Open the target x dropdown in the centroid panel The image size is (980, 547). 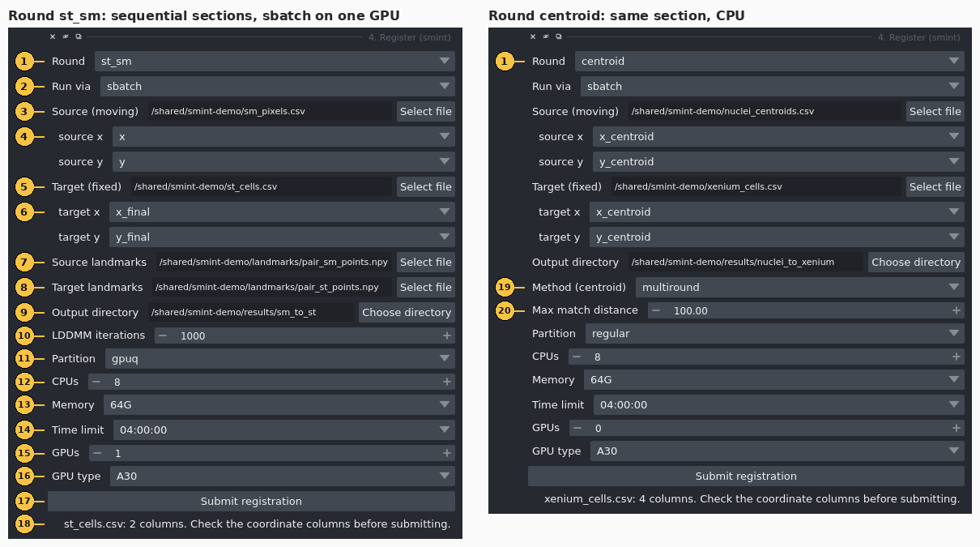coord(777,212)
